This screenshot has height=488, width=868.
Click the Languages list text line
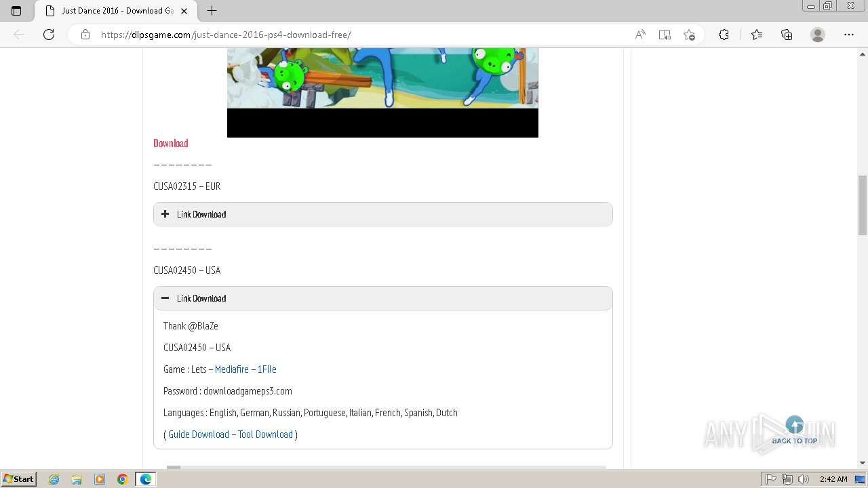point(311,413)
